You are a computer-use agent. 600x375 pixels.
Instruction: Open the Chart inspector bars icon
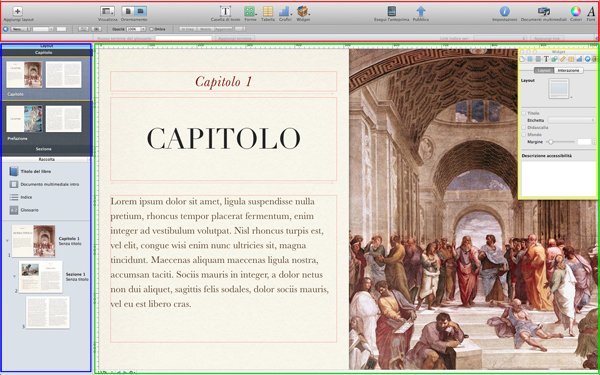[x=579, y=59]
